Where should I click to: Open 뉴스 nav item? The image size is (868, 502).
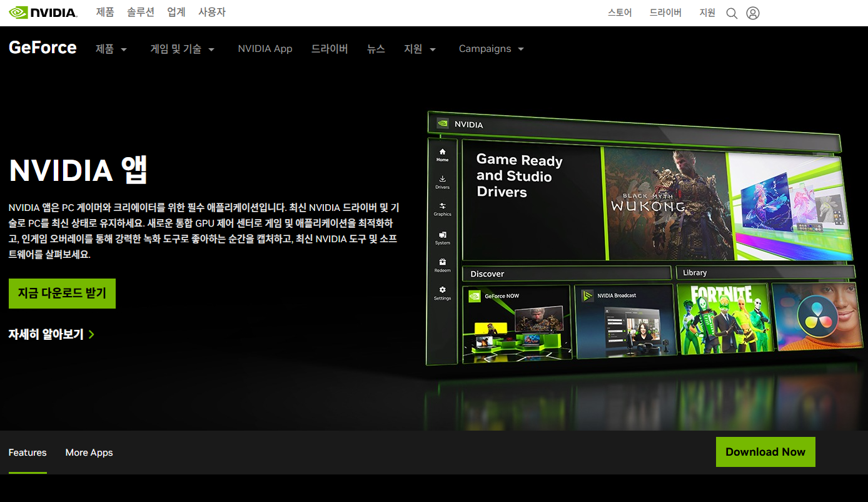(376, 49)
